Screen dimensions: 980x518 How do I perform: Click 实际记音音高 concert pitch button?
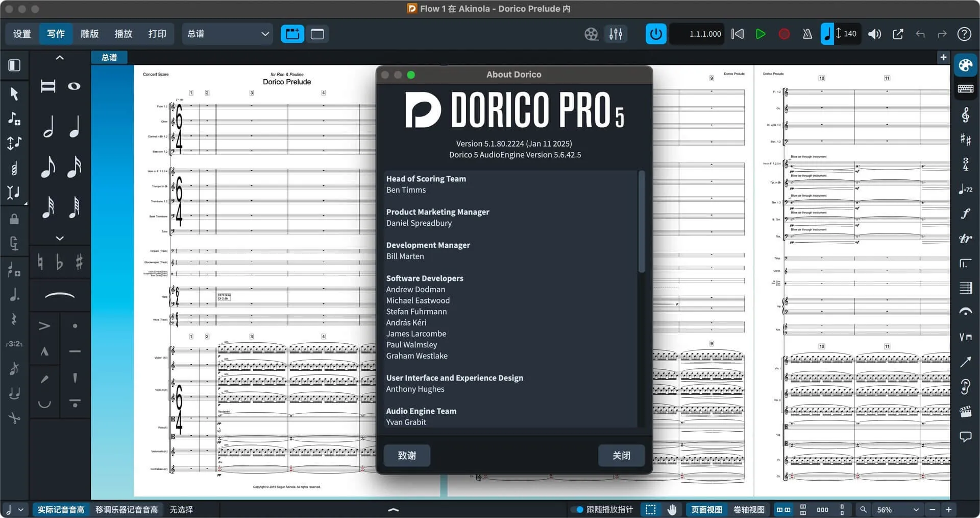[61, 509]
